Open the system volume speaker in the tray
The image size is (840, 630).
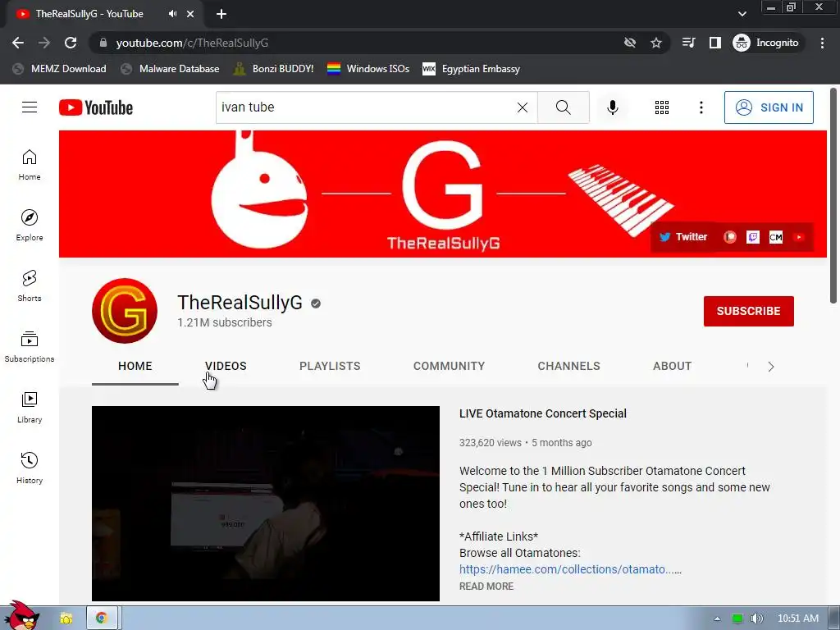756,619
